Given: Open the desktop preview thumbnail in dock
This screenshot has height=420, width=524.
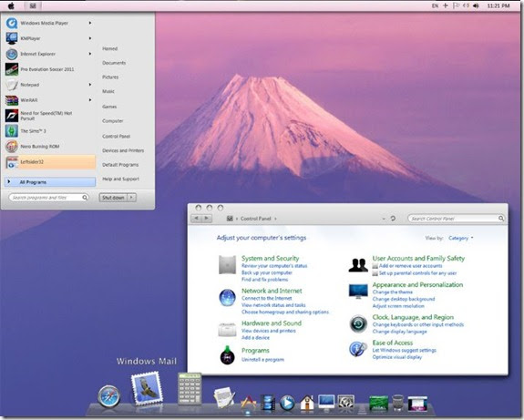Looking at the screenshot, I should point(417,404).
